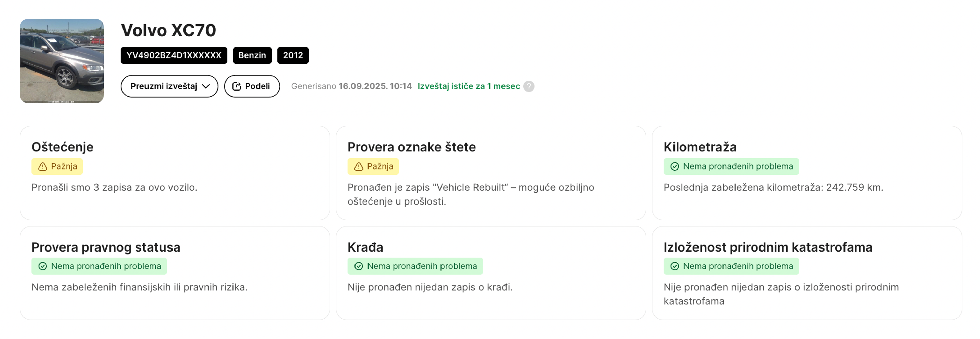Screen dimensions: 980x339
Task: Click Nema pronađenih problema badge under Krađa
Action: click(x=415, y=266)
